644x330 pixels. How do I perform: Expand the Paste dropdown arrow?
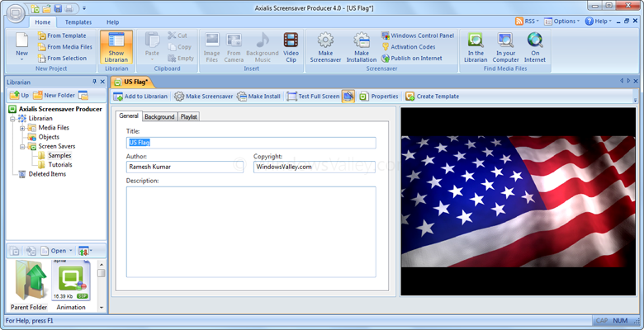[152, 59]
